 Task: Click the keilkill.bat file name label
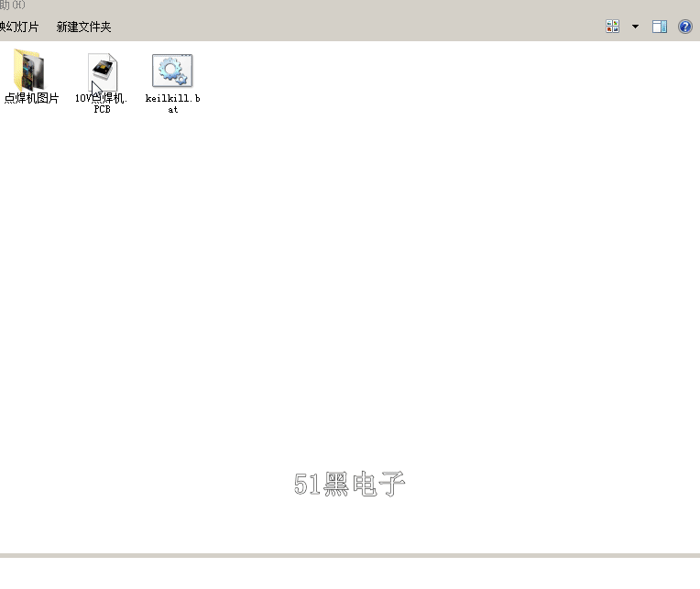tap(173, 104)
